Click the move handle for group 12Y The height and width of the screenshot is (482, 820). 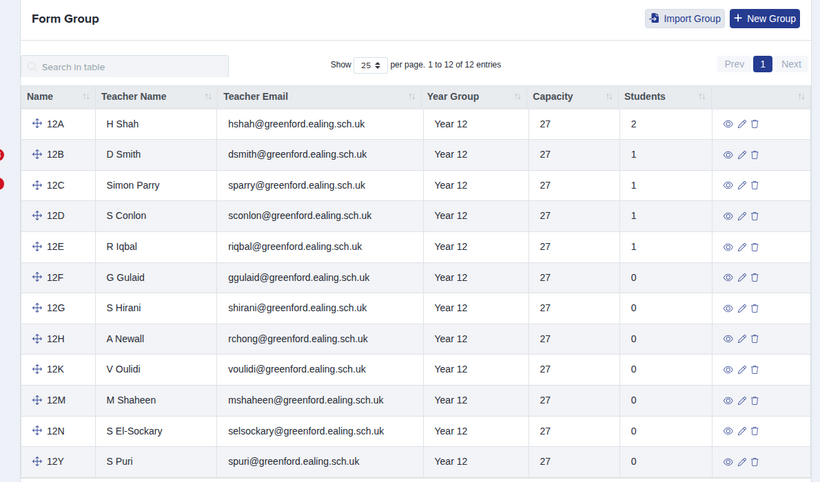(37, 461)
